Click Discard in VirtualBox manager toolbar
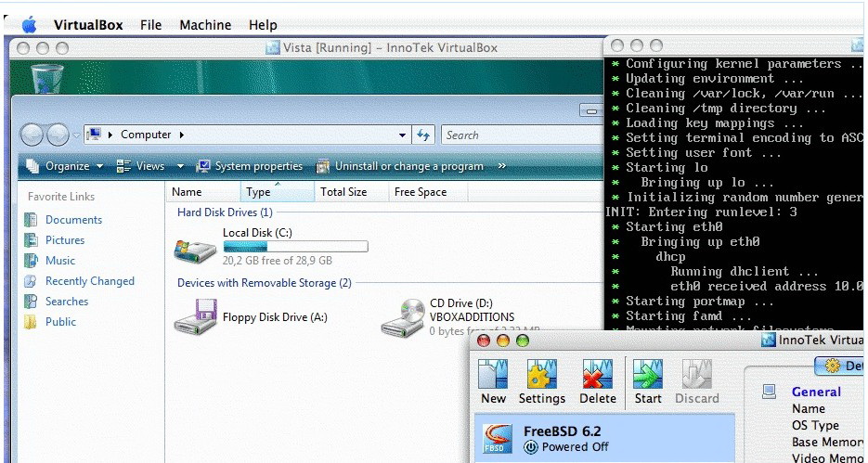The height and width of the screenshot is (463, 868). pyautogui.click(x=697, y=381)
